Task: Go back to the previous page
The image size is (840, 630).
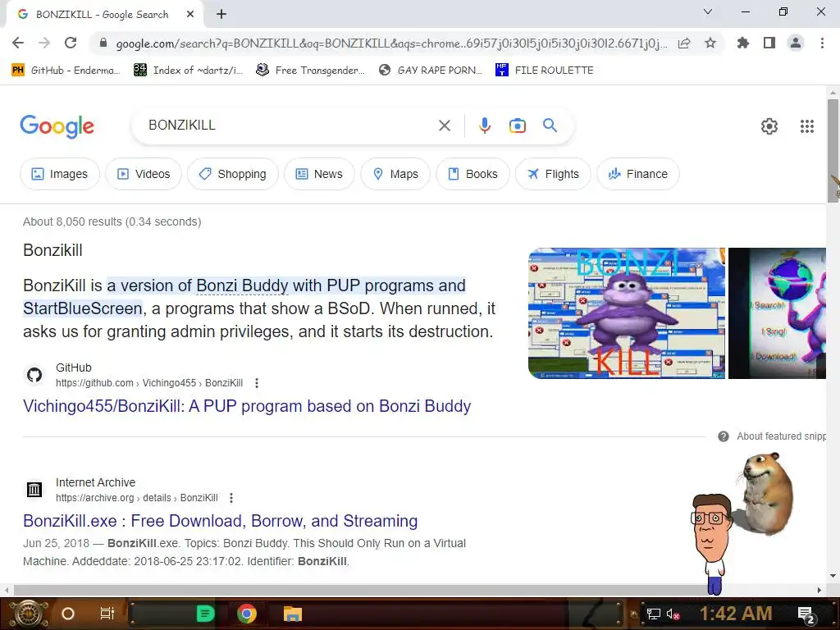Action: [18, 43]
